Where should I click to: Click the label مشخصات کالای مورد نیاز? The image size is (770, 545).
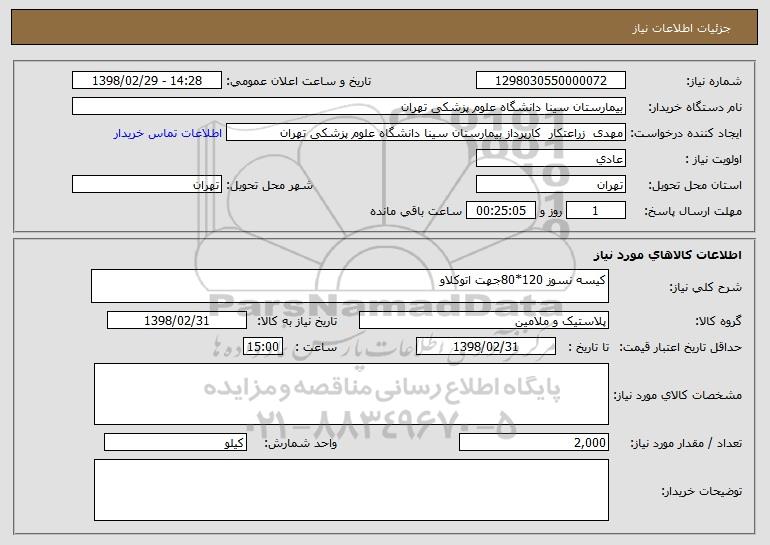(678, 395)
